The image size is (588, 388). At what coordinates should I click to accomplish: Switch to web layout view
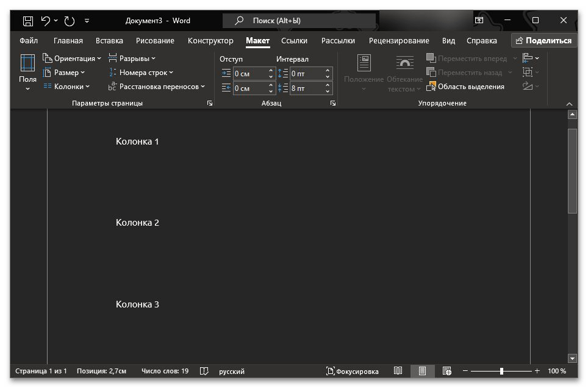coord(446,371)
